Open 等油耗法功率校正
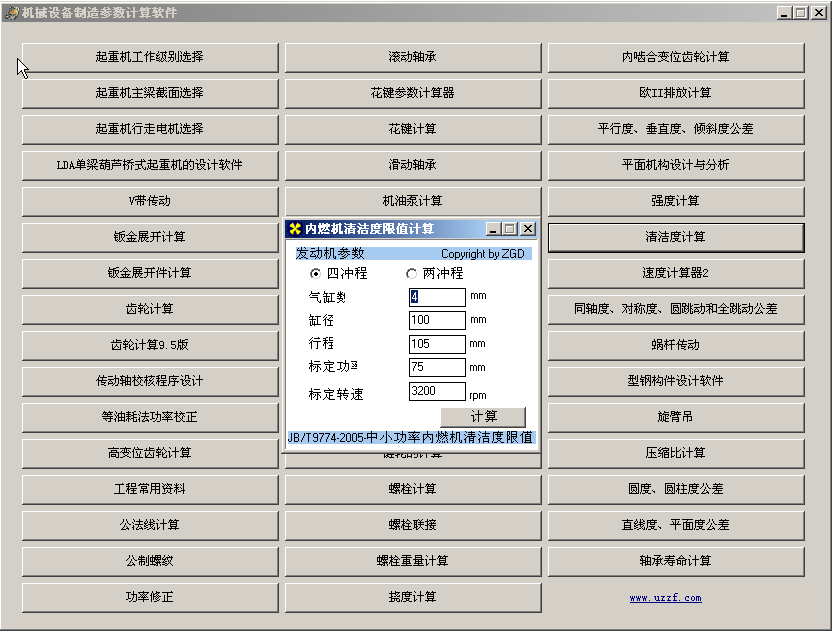The width and height of the screenshot is (832, 631). pyautogui.click(x=150, y=418)
